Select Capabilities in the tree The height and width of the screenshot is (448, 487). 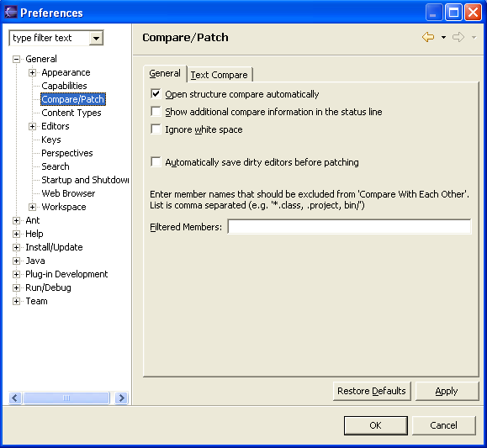click(x=64, y=86)
